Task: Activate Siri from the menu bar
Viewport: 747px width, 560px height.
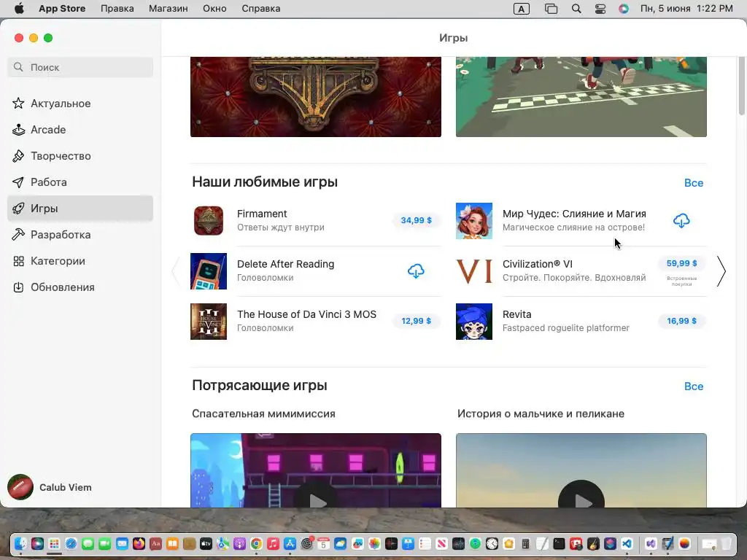Action: point(624,9)
